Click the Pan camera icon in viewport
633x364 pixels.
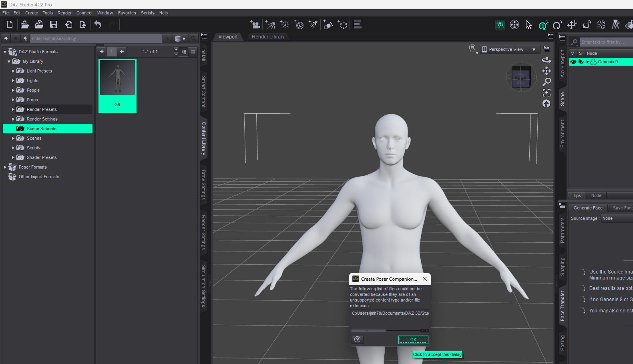coord(547,71)
